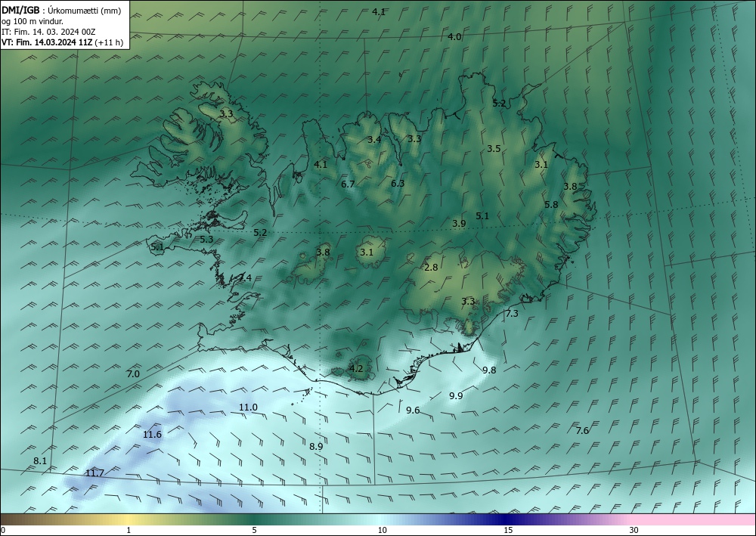Image resolution: width=756 pixels, height=536 pixels.
Task: Select the 8.1 value near the left edge
Action: point(40,461)
